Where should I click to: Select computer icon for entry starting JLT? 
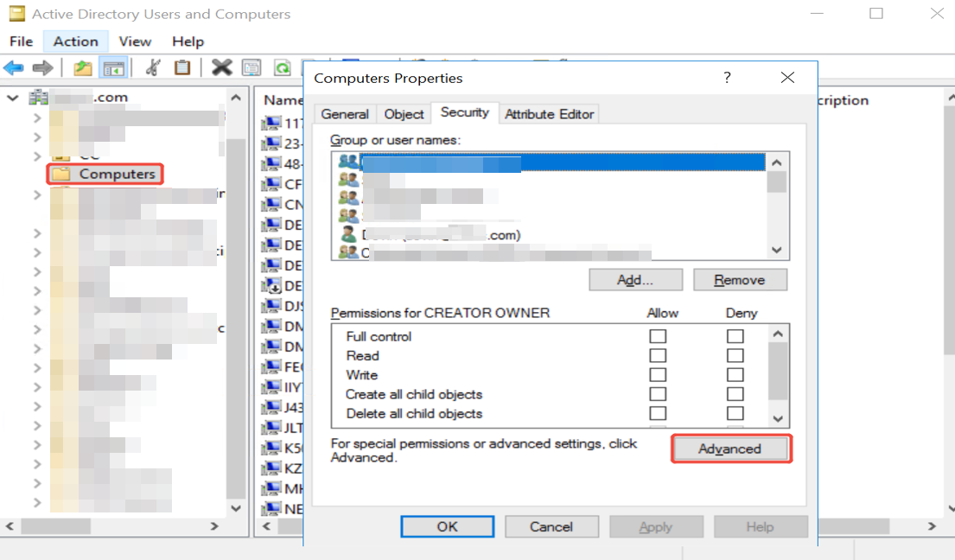(x=271, y=427)
